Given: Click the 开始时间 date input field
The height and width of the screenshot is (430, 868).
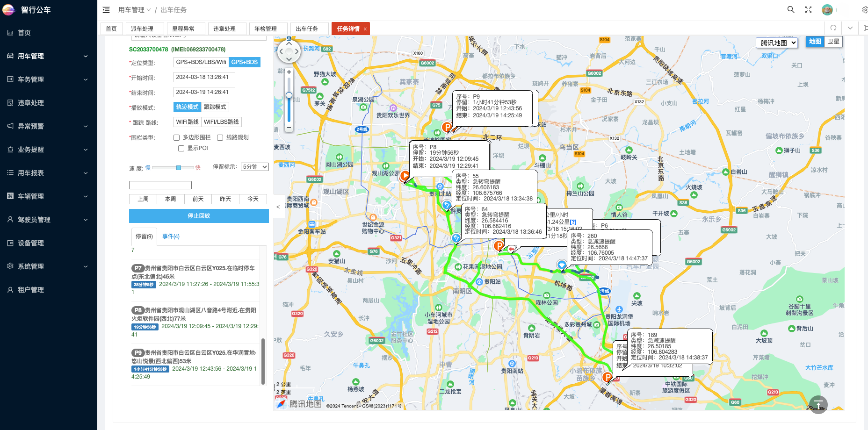Looking at the screenshot, I should (204, 77).
